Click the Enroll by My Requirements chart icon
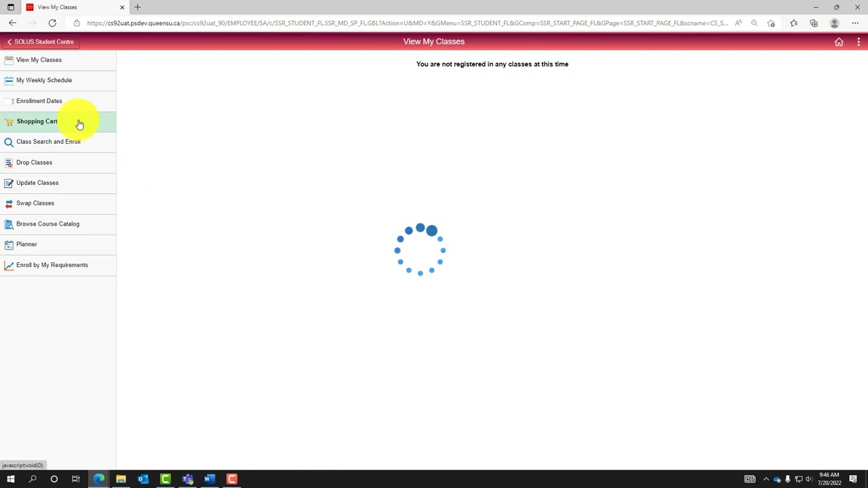Viewport: 868px width, 488px height. pyautogui.click(x=9, y=266)
